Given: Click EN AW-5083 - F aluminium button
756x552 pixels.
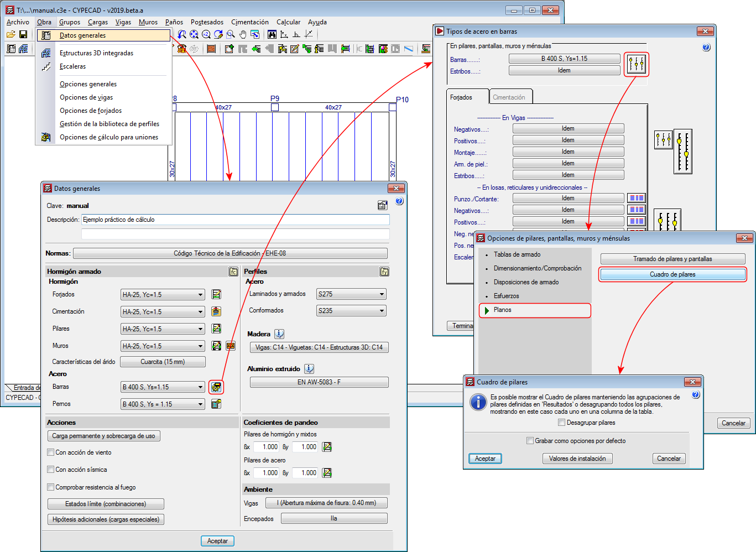Looking at the screenshot, I should (x=319, y=382).
